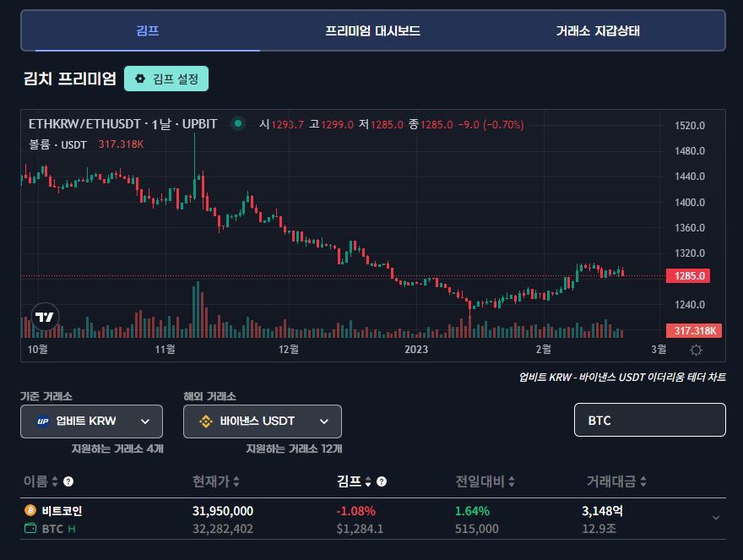Click the Upbit logo icon
Viewport: 743px width, 560px height.
pos(43,421)
